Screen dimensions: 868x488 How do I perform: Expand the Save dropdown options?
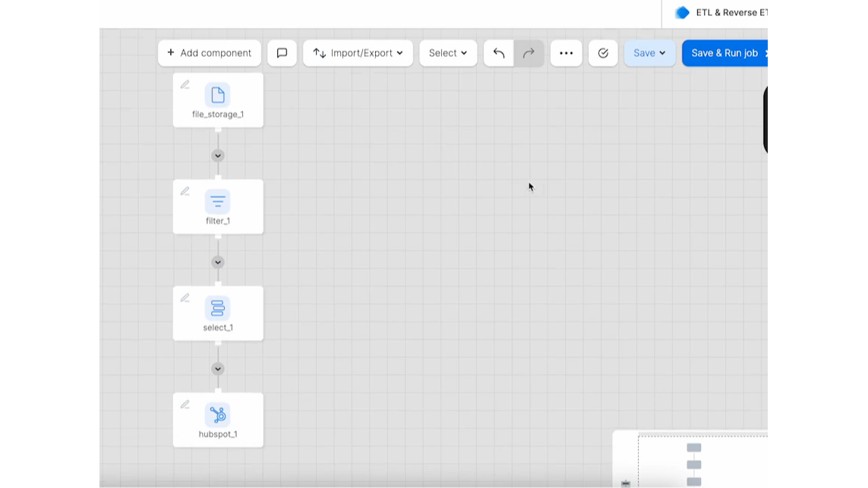point(649,53)
